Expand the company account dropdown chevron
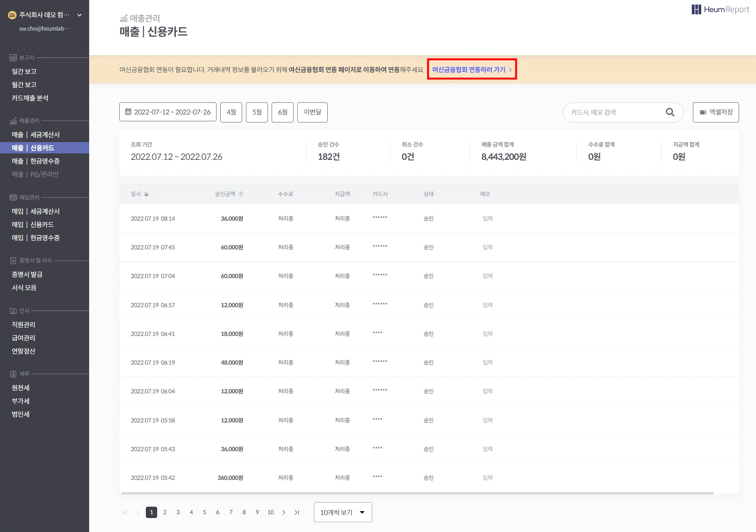Viewport: 756px width, 532px height. pyautogui.click(x=79, y=15)
